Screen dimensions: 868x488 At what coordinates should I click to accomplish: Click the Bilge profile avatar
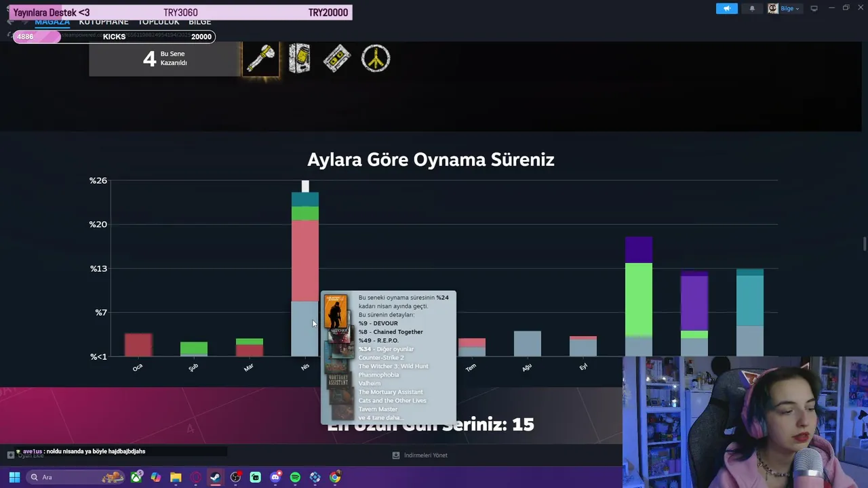coord(773,9)
